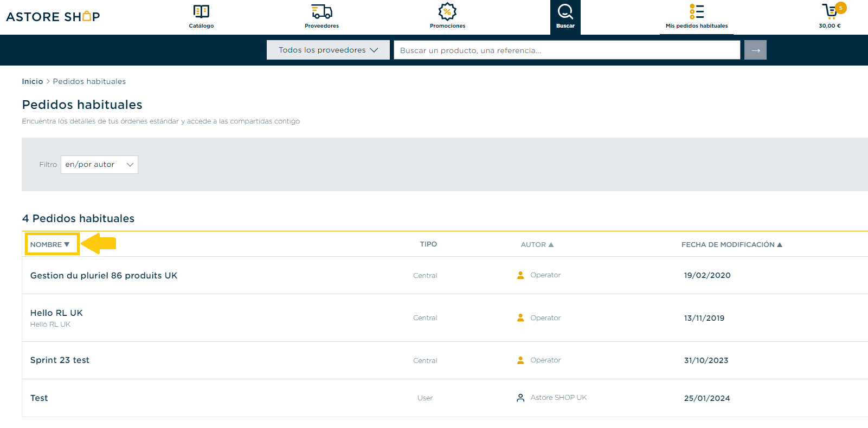Click the user icon beside Astore SHOP UK

[x=520, y=398]
